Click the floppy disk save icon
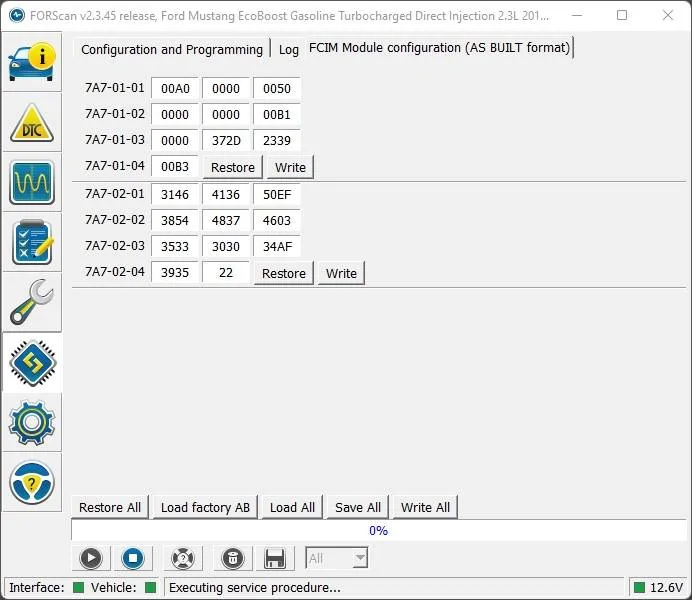This screenshot has width=692, height=600. click(x=275, y=558)
